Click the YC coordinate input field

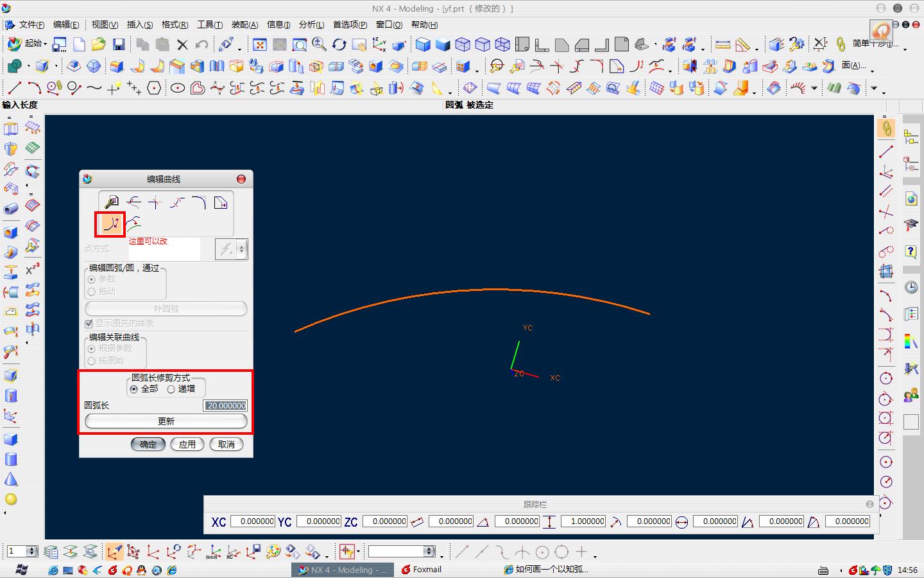tap(320, 521)
